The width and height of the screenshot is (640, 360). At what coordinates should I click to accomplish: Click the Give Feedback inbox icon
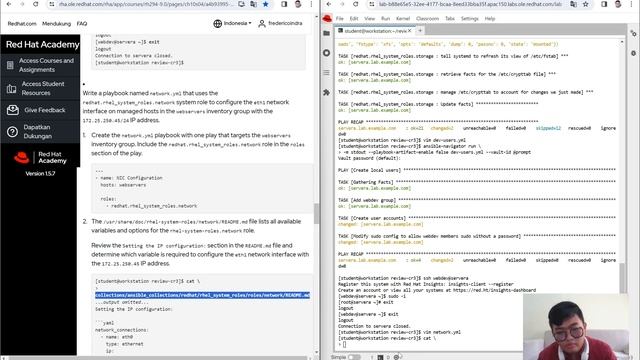13,110
